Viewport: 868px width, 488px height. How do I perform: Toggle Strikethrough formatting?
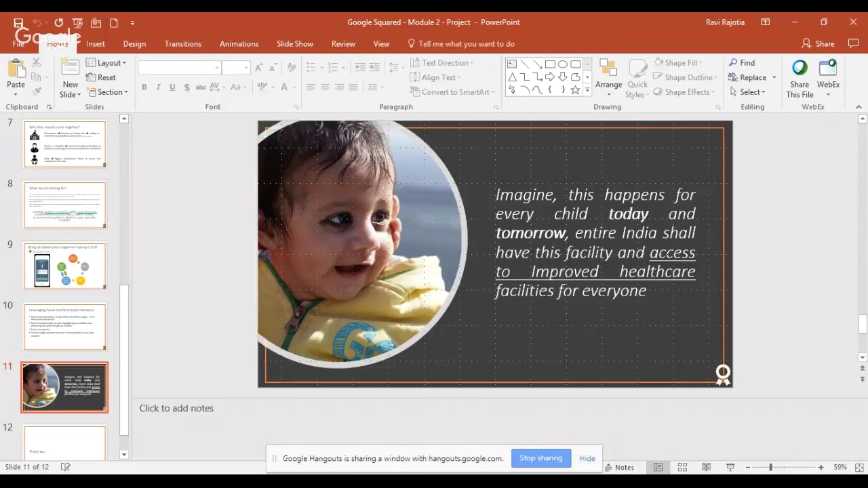(x=201, y=87)
